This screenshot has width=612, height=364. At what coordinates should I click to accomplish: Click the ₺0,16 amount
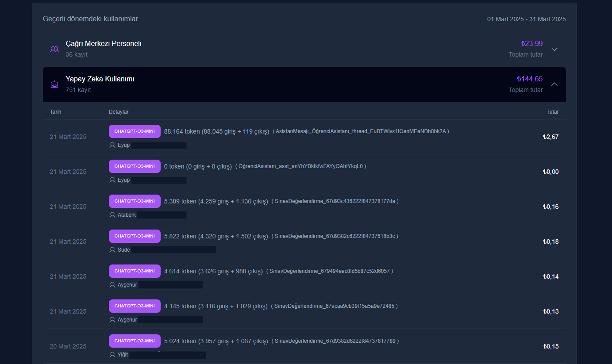point(551,207)
